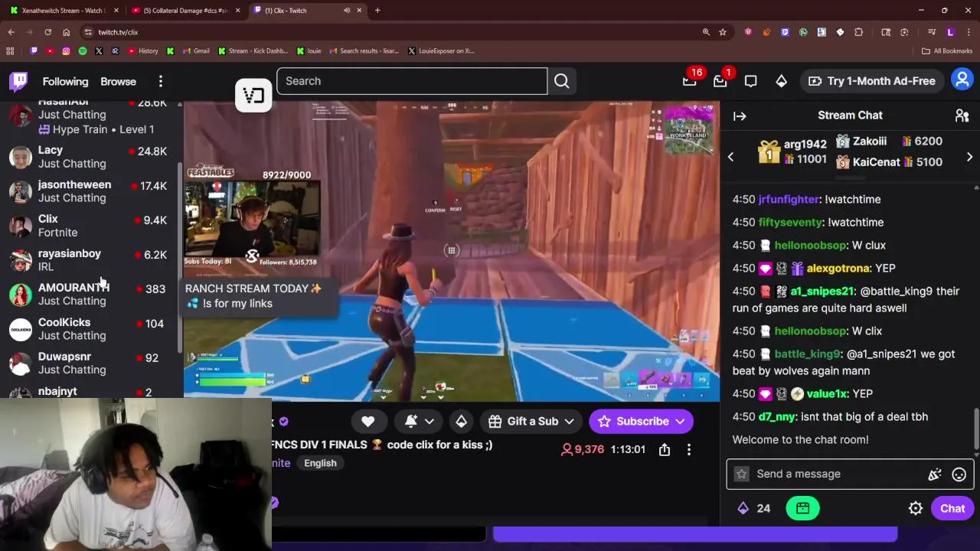Open Chrome menu three dots
980x551 pixels.
pos(969,32)
